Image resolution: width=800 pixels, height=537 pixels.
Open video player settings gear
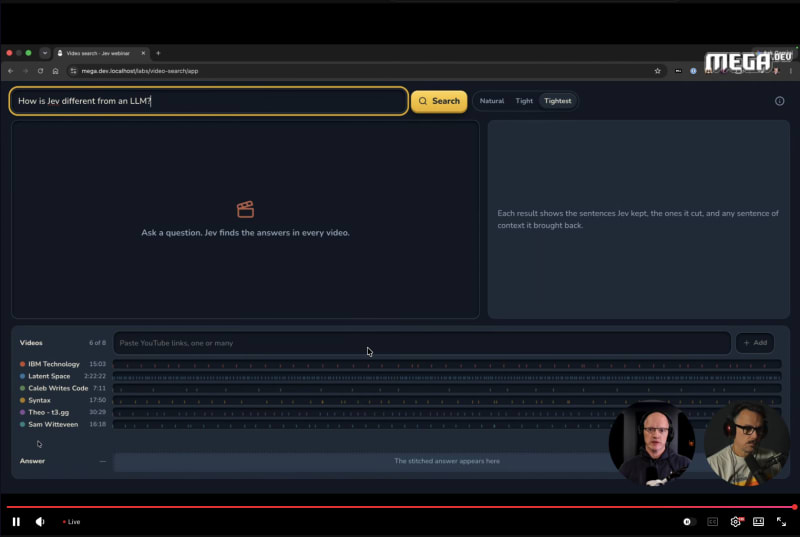coord(736,522)
